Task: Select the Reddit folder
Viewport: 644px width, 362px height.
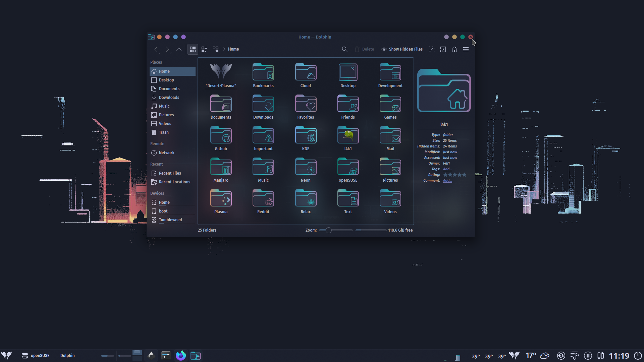Action: click(263, 201)
